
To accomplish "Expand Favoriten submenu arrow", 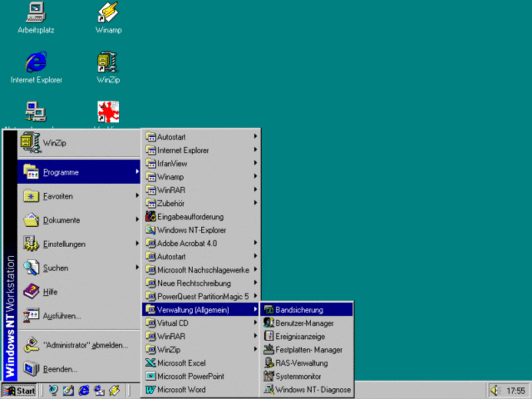I will 137,195.
